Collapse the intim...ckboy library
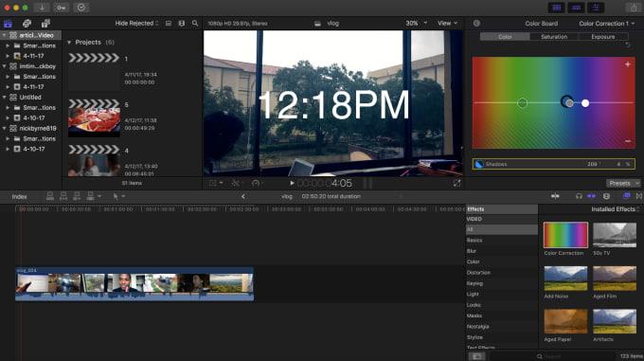Viewport: 644px width, 361px height. pyautogui.click(x=4, y=66)
